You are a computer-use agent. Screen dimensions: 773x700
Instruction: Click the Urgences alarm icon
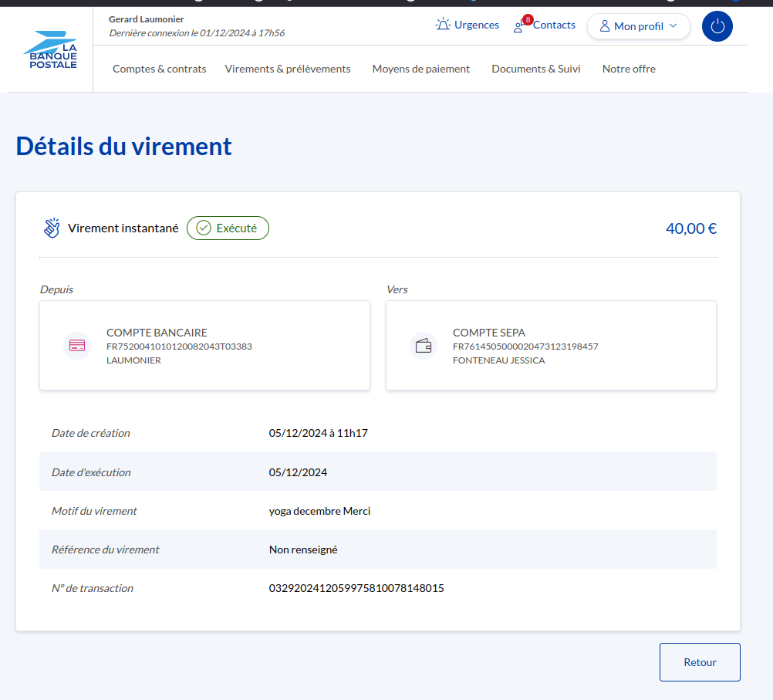click(x=443, y=25)
